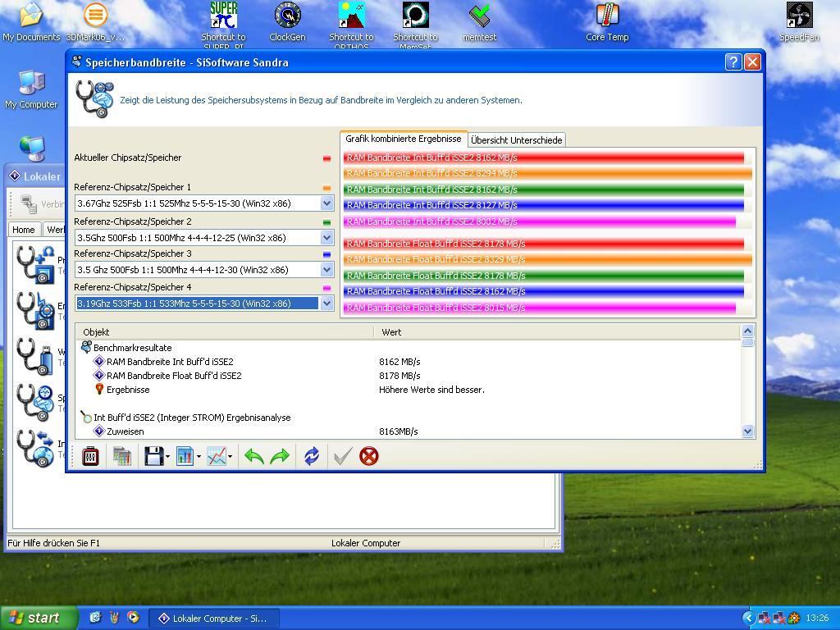
Task: Click the orange Float Buff'd 8329 MB/s bar
Action: tap(547, 259)
